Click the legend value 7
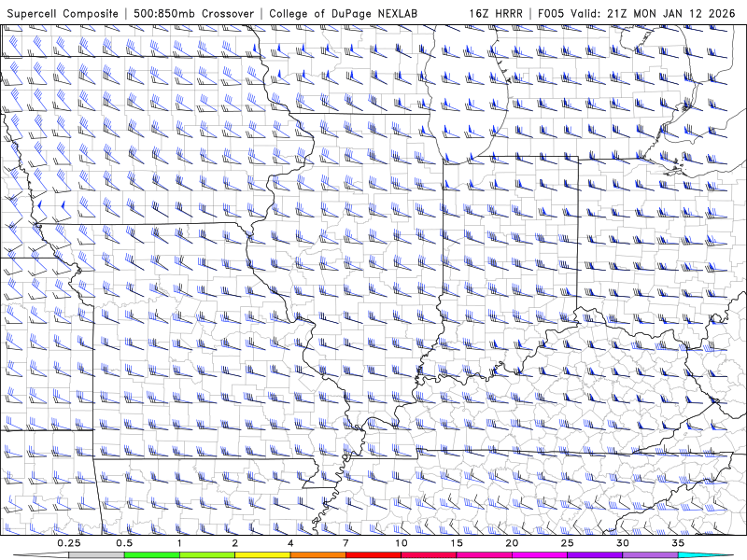 click(345, 543)
